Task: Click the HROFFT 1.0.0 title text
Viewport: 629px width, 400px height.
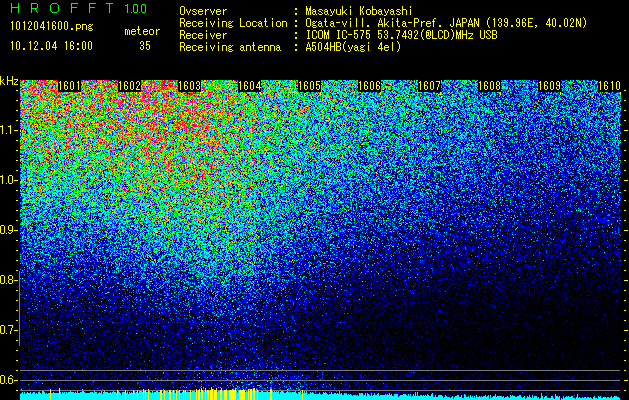Action: point(79,8)
